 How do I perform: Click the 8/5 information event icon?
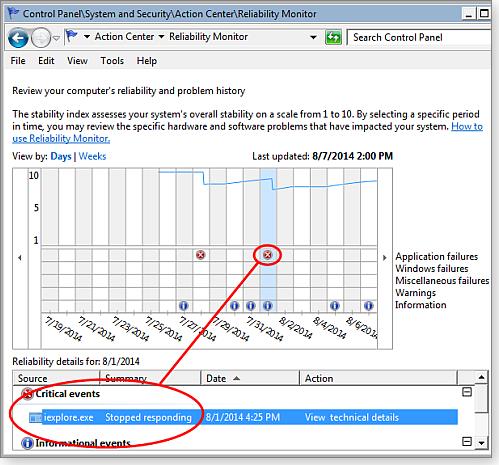[x=335, y=305]
